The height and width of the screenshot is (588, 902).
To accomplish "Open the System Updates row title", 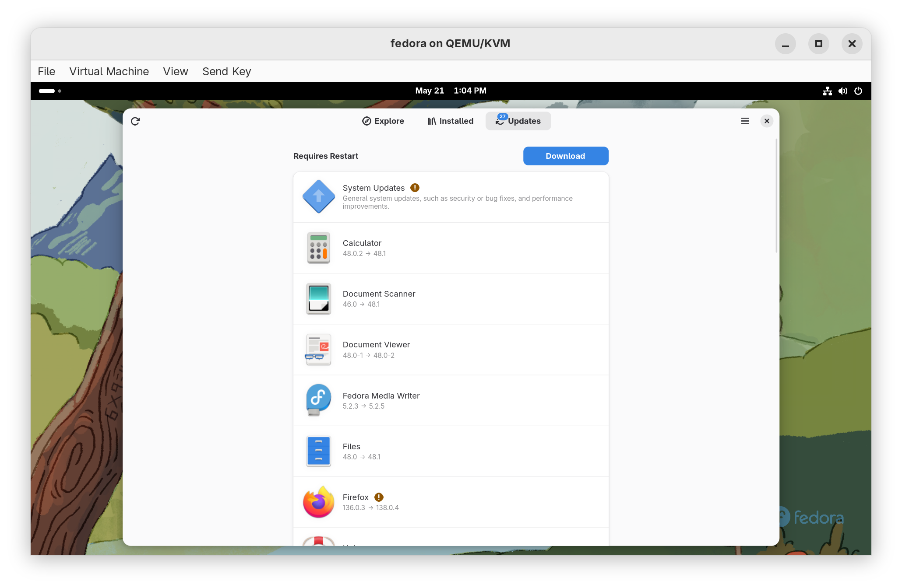I will click(x=373, y=188).
